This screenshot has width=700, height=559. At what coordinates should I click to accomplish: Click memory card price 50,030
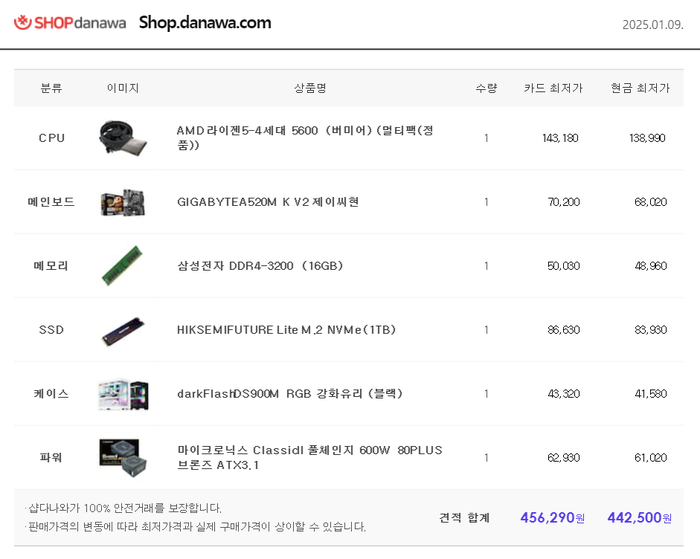coord(564,266)
